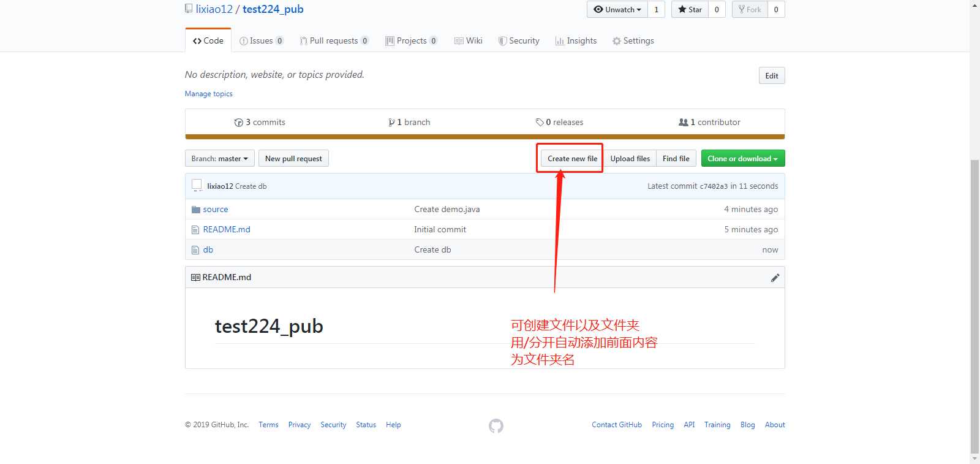Open Create db commit message in db row
The width and height of the screenshot is (980, 464).
[x=432, y=250]
